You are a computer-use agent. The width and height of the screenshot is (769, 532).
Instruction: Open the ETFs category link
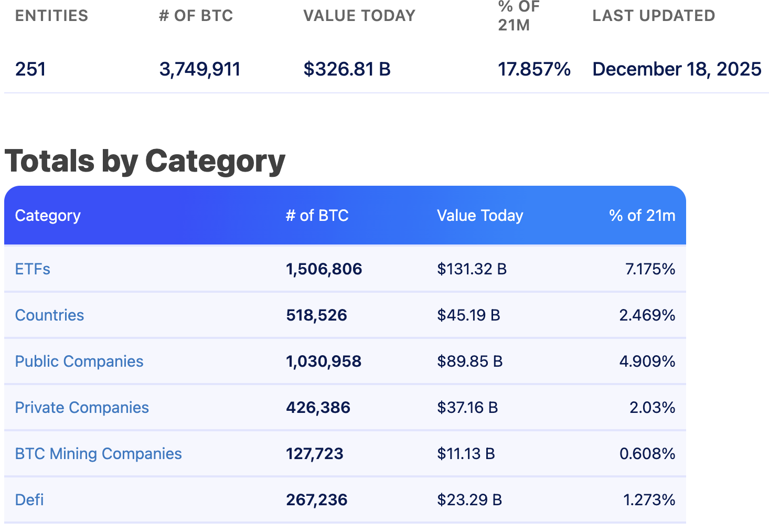tap(33, 269)
